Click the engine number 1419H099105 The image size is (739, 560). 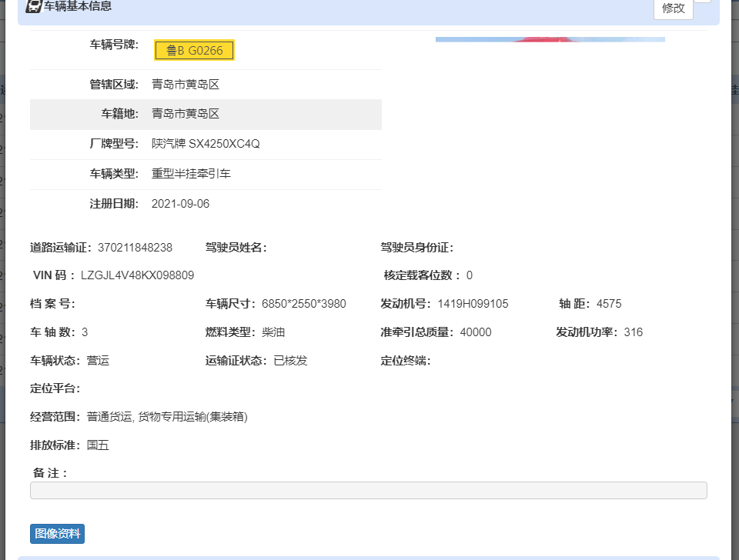point(473,304)
